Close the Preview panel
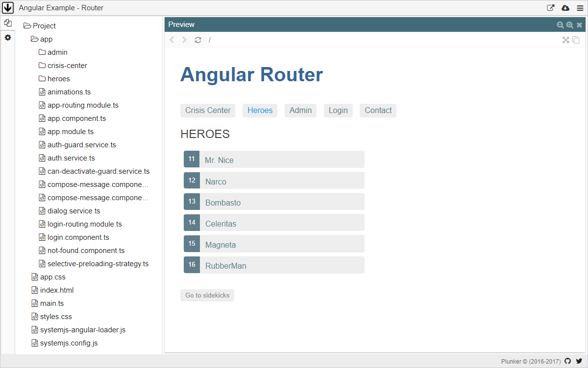This screenshot has width=588, height=368. [579, 25]
